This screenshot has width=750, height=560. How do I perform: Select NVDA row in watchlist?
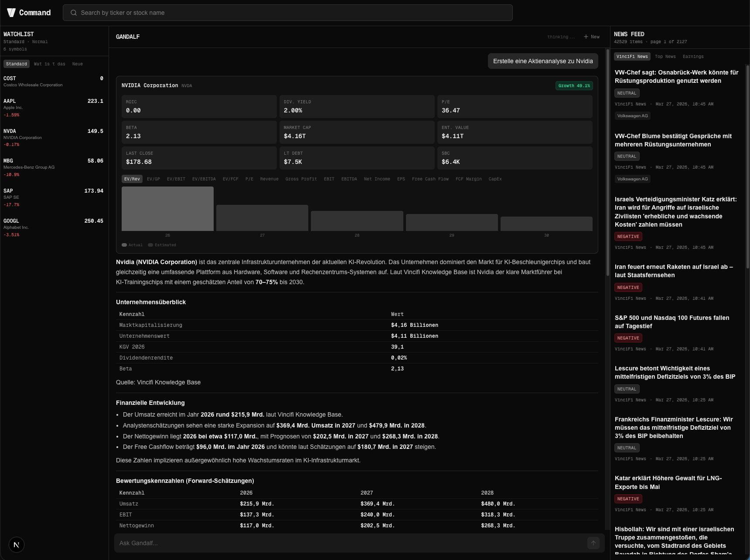tap(54, 138)
